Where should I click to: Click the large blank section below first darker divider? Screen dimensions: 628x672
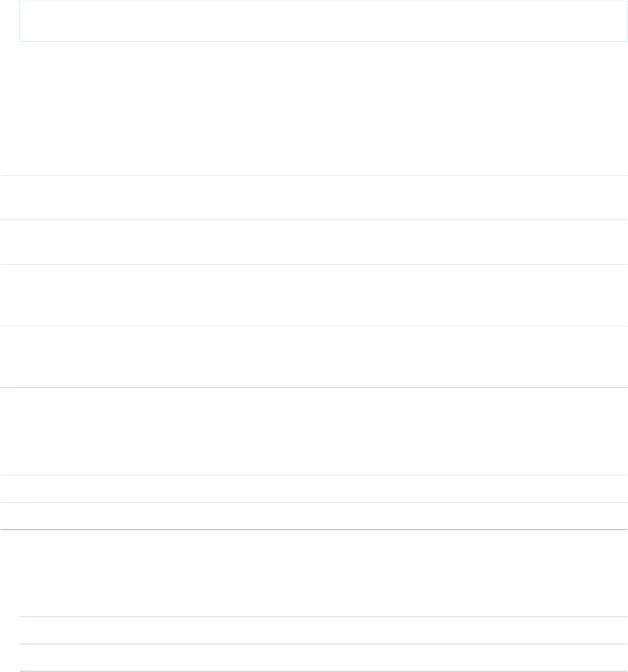pos(314,431)
